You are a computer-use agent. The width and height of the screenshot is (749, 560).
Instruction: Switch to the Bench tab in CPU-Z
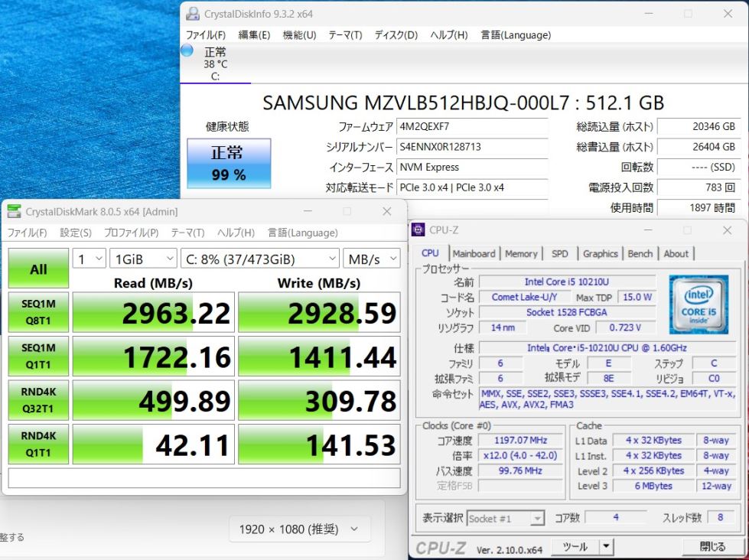click(640, 254)
